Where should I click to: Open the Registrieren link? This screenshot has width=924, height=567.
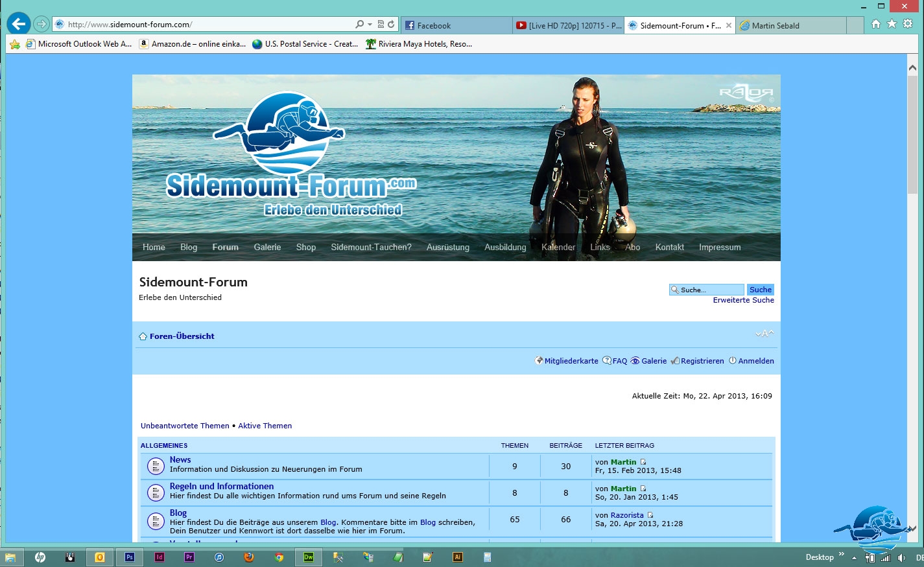point(702,361)
